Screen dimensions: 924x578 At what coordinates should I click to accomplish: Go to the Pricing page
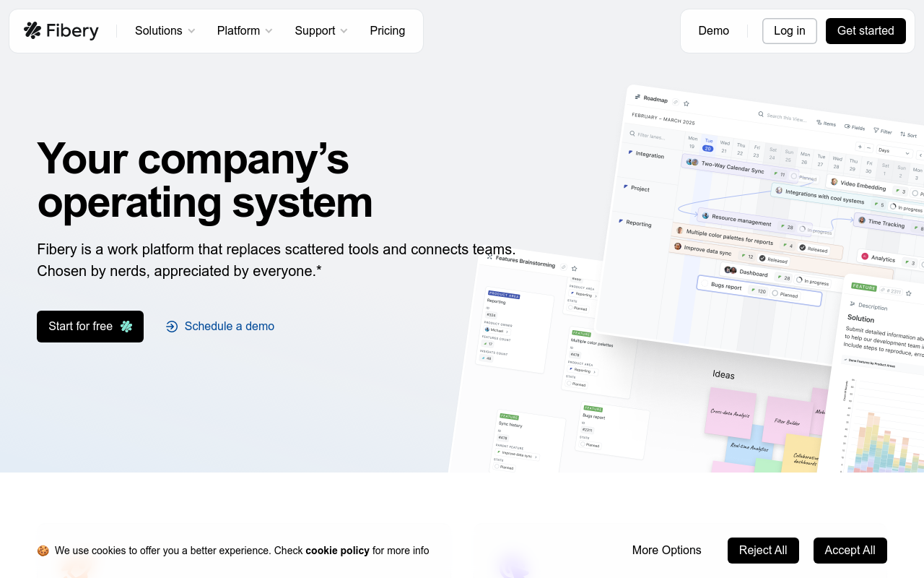(x=388, y=30)
